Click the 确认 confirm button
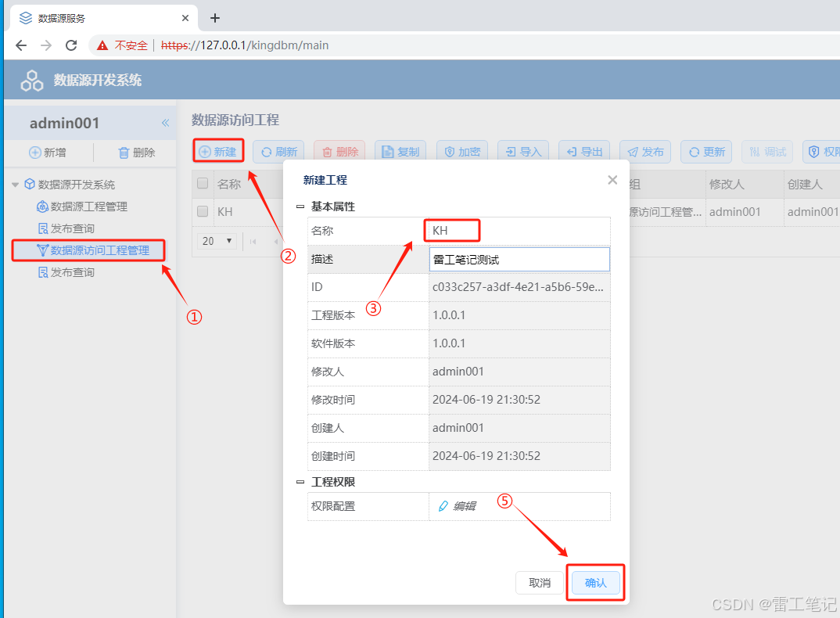Image resolution: width=840 pixels, height=618 pixels. pos(595,582)
